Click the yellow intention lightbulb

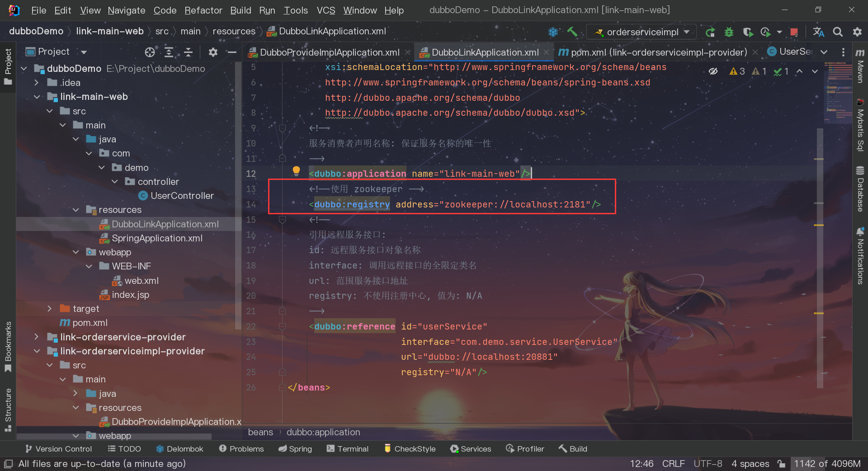point(296,171)
